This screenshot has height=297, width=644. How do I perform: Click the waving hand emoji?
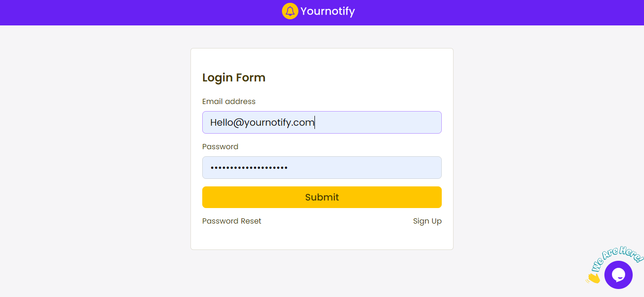pyautogui.click(x=593, y=278)
